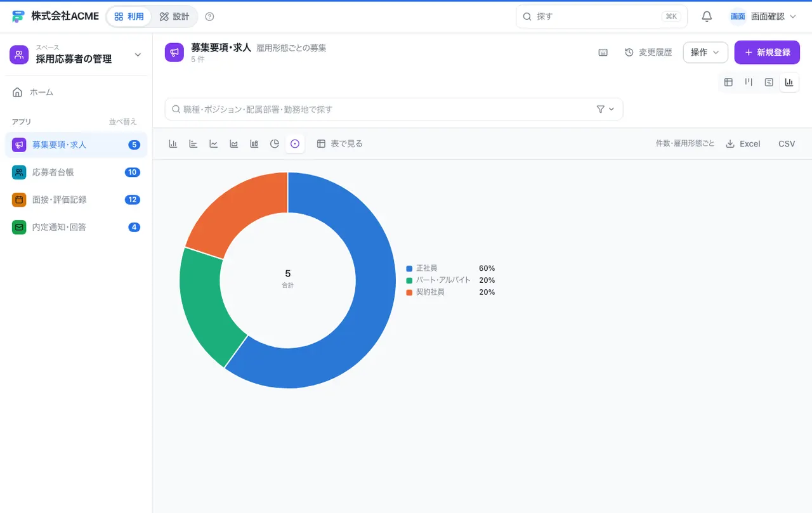Select the stacked bar chart type
This screenshot has width=812, height=513.
254,144
